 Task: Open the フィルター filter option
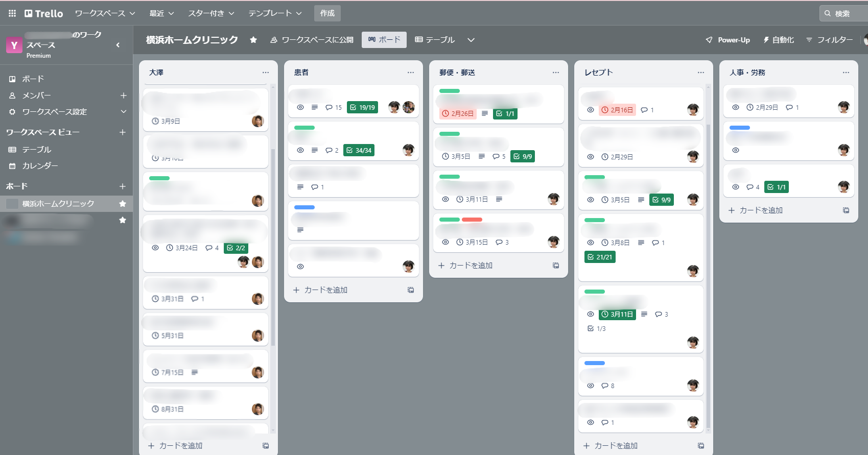coord(830,40)
